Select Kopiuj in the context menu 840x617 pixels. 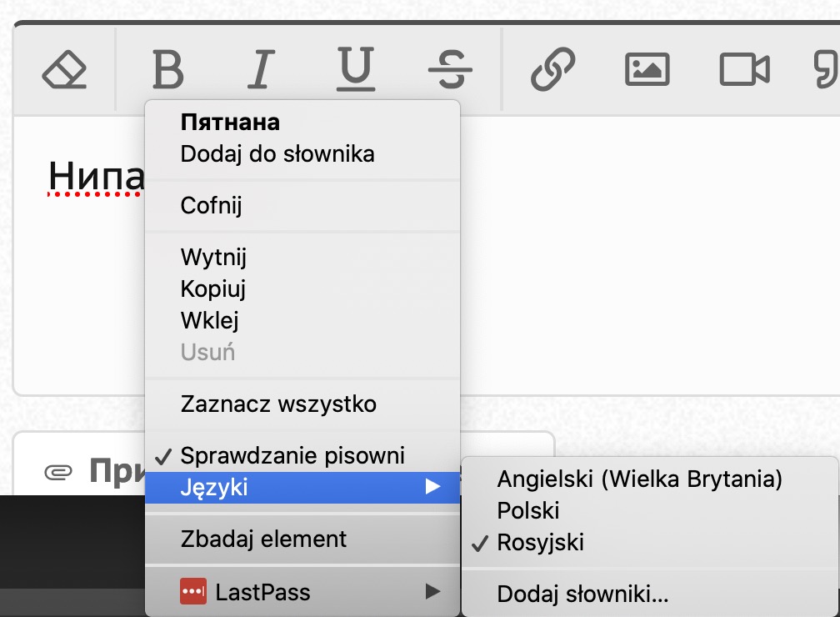pyautogui.click(x=302, y=289)
